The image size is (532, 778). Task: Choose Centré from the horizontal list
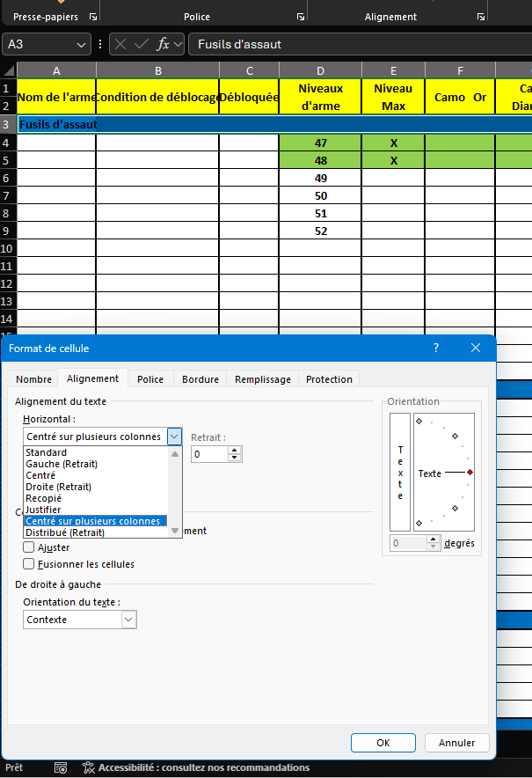click(41, 475)
